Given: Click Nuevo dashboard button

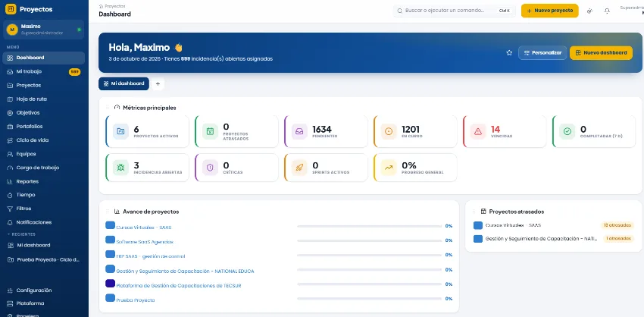Looking at the screenshot, I should pos(601,52).
